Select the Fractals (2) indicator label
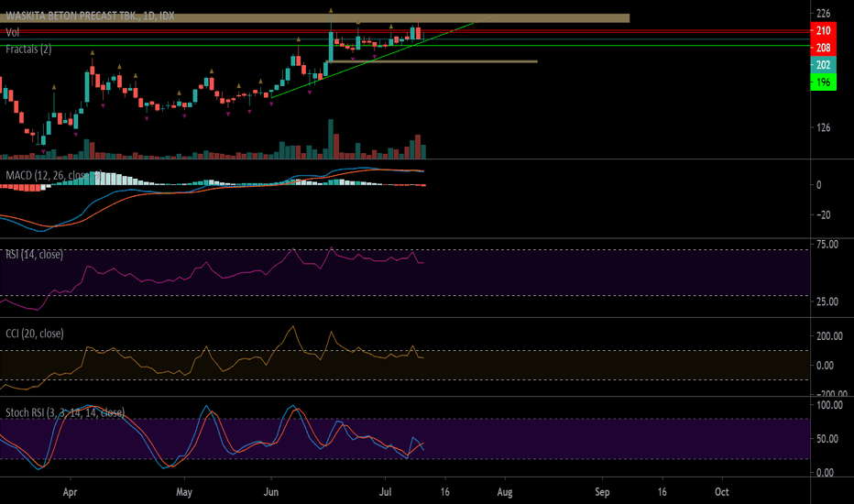854x504 pixels. coord(28,49)
